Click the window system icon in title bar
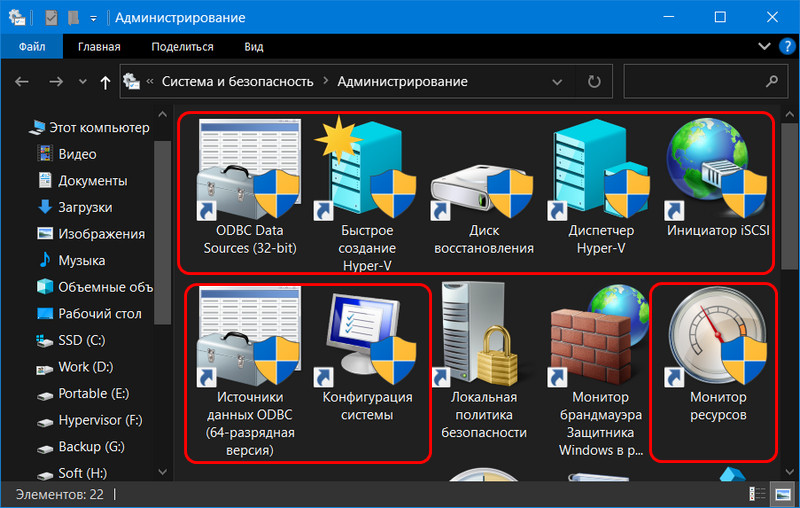The height and width of the screenshot is (508, 800). [16, 17]
